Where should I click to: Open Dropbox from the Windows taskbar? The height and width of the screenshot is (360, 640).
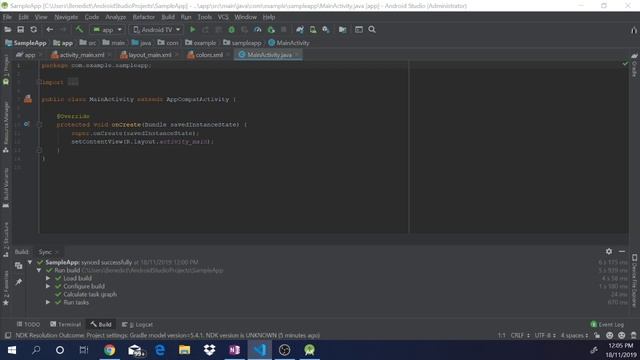(x=209, y=350)
